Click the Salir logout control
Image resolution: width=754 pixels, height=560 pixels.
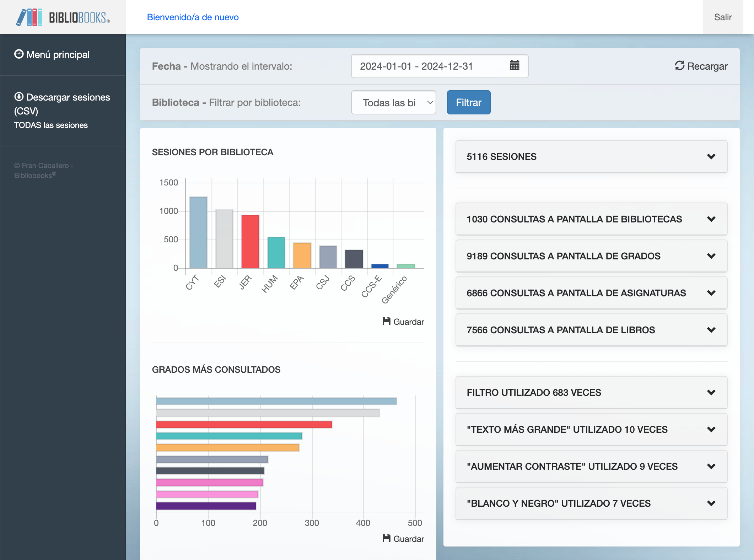[723, 17]
